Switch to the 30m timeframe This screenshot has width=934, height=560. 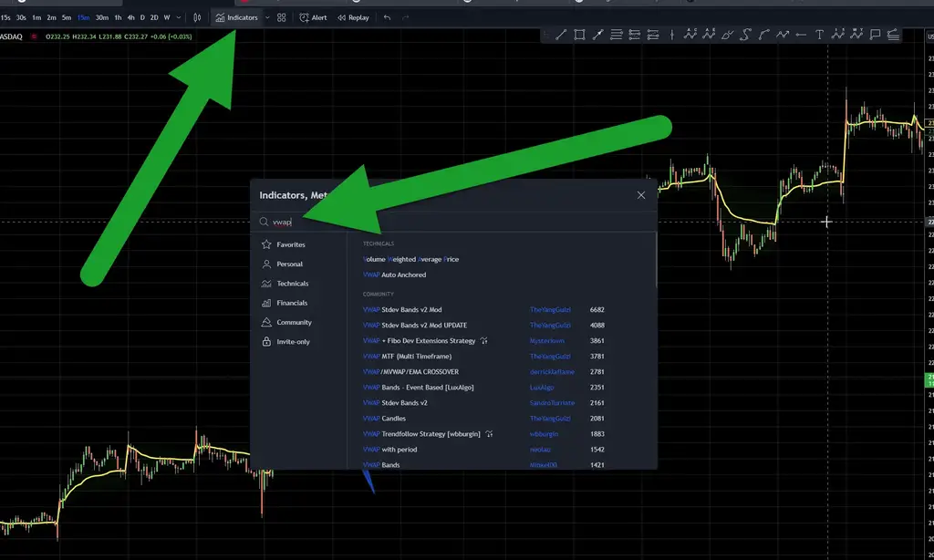pyautogui.click(x=101, y=17)
